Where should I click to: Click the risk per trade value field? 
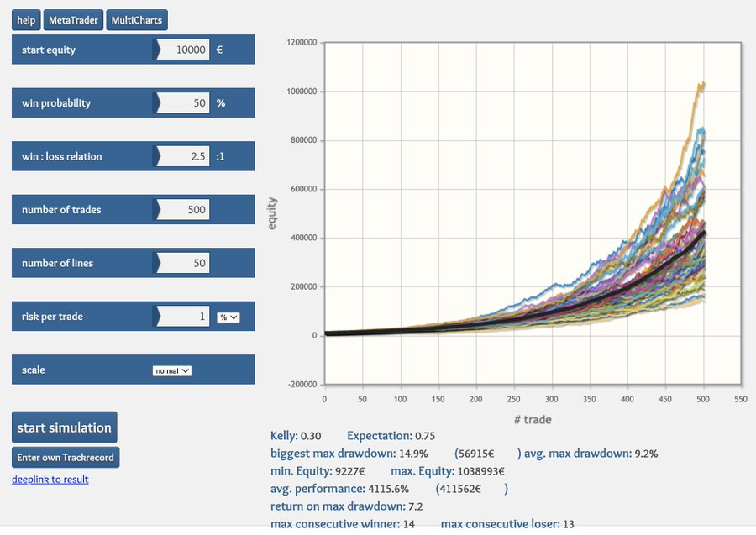point(185,317)
